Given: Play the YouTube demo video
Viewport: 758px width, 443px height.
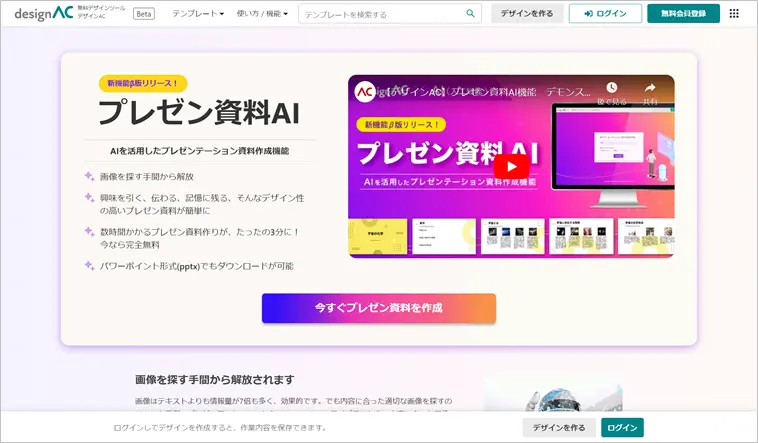Looking at the screenshot, I should click(x=511, y=167).
